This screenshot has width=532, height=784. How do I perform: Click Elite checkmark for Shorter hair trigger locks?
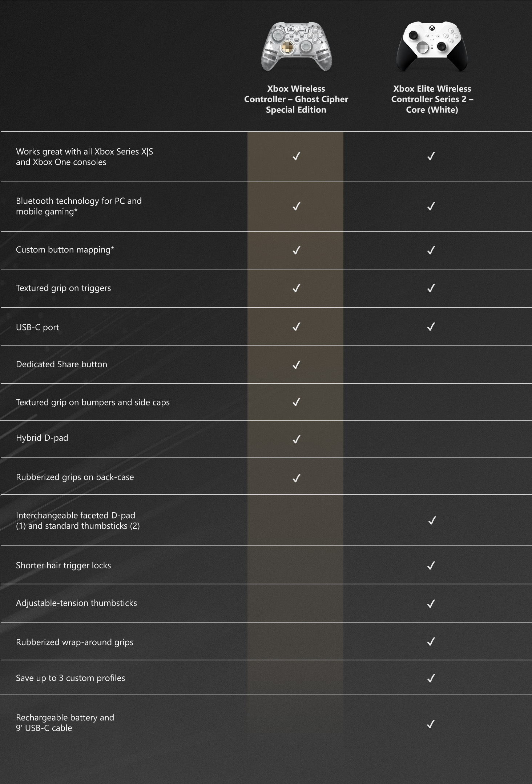(x=431, y=565)
